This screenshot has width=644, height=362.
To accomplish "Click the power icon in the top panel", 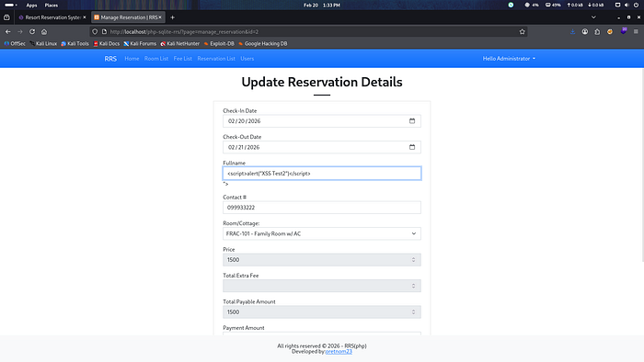I will pyautogui.click(x=637, y=5).
